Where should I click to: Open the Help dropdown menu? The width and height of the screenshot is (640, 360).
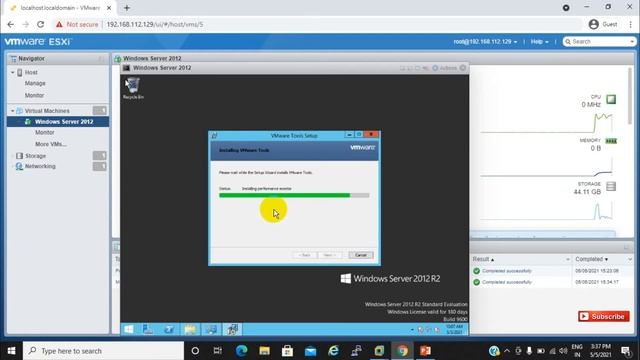pos(540,42)
